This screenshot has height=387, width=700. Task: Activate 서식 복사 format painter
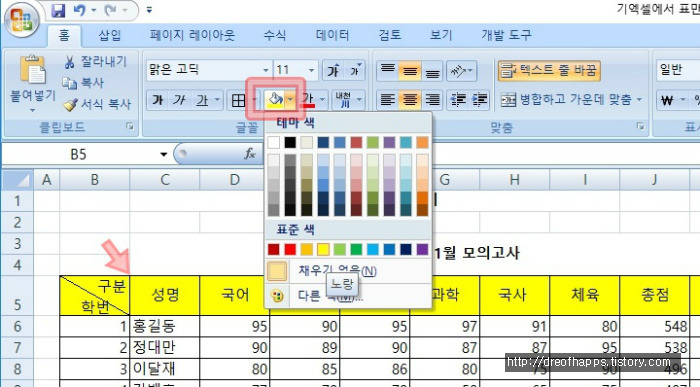(96, 104)
